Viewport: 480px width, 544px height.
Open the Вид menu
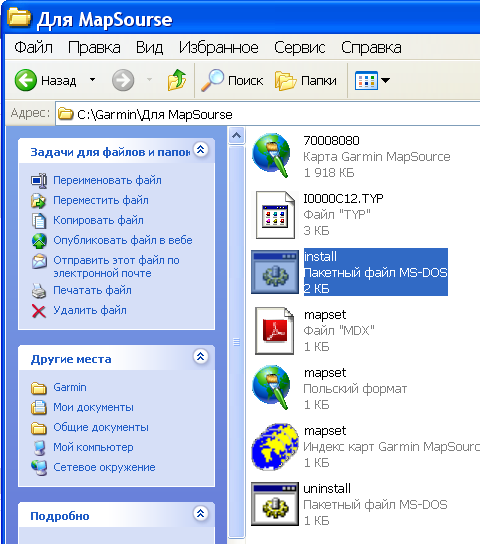click(149, 48)
